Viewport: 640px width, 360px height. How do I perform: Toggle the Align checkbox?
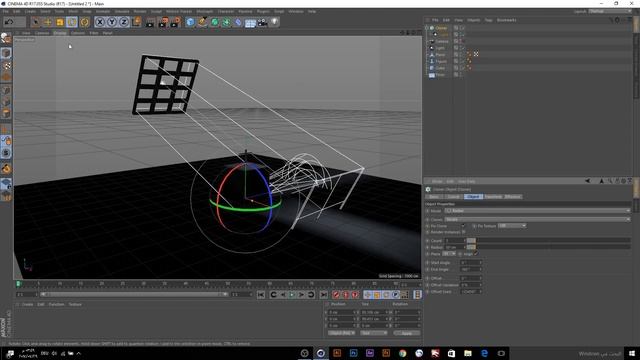[x=476, y=254]
